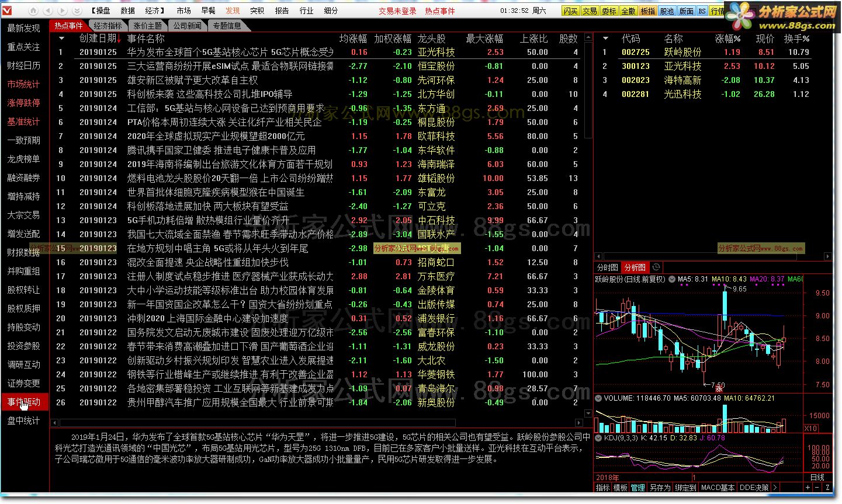
Task: Open the KDJ indicator dropdown arrow
Action: (598, 437)
